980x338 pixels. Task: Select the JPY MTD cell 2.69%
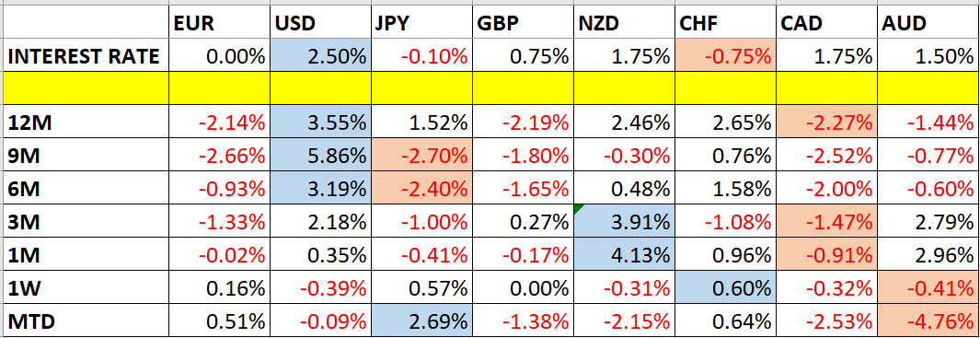(421, 321)
